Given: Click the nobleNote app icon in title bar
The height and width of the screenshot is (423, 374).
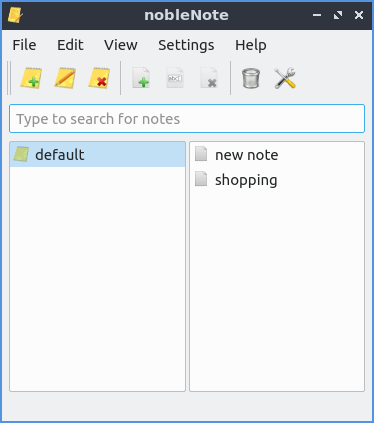Looking at the screenshot, I should point(15,15).
